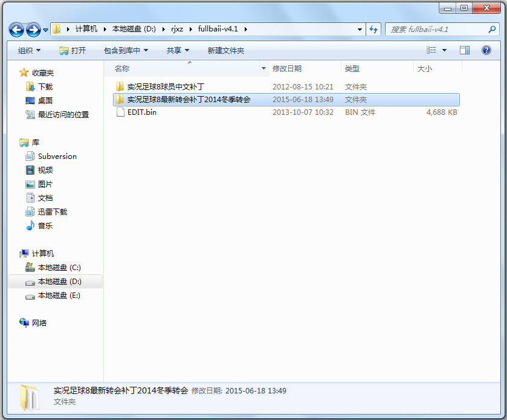This screenshot has height=420, width=507.
Task: Open 本地磁盘 (C:) in navigation pane
Action: [59, 267]
